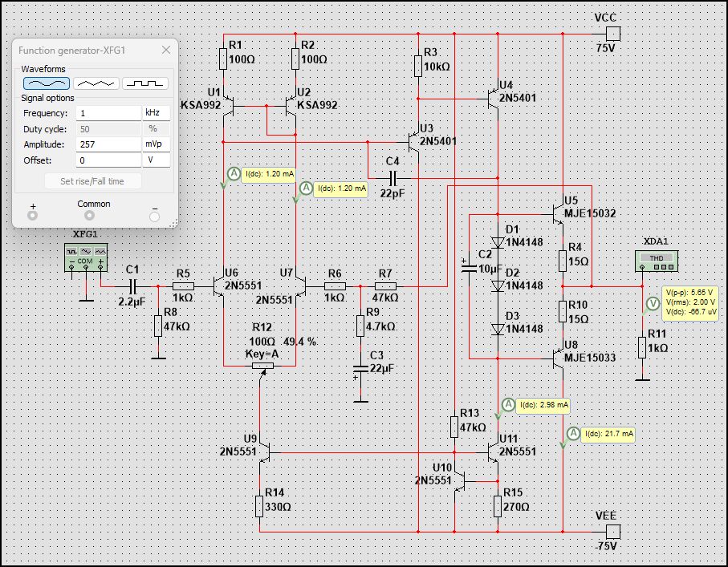Viewport: 728px width, 567px height.
Task: Select the square waveform button
Action: point(144,83)
